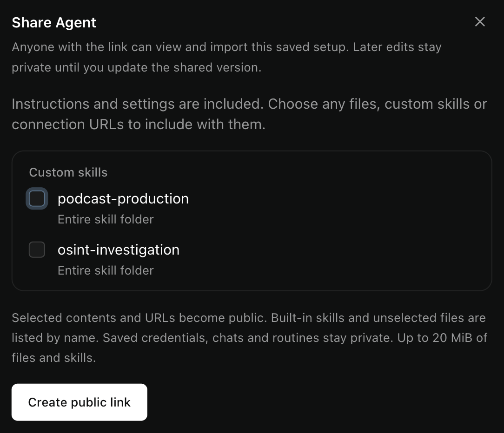Click the Custom skills section heading
This screenshot has height=433, width=504.
[x=68, y=172]
